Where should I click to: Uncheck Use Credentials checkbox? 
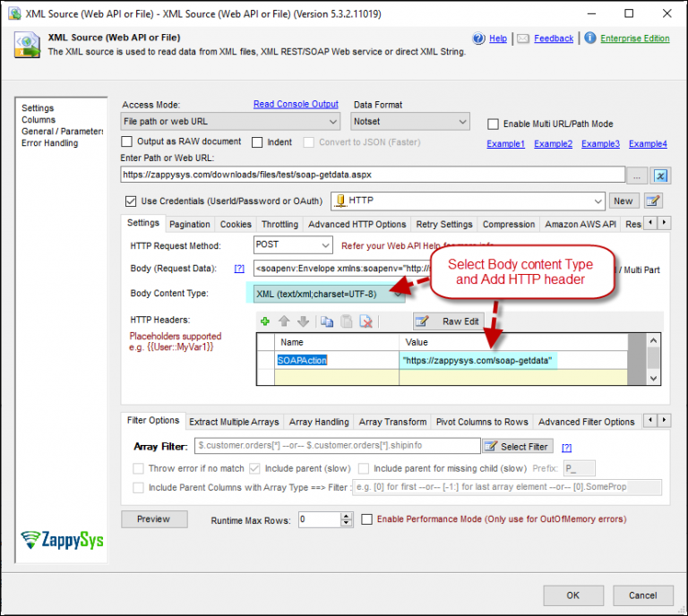(x=132, y=201)
